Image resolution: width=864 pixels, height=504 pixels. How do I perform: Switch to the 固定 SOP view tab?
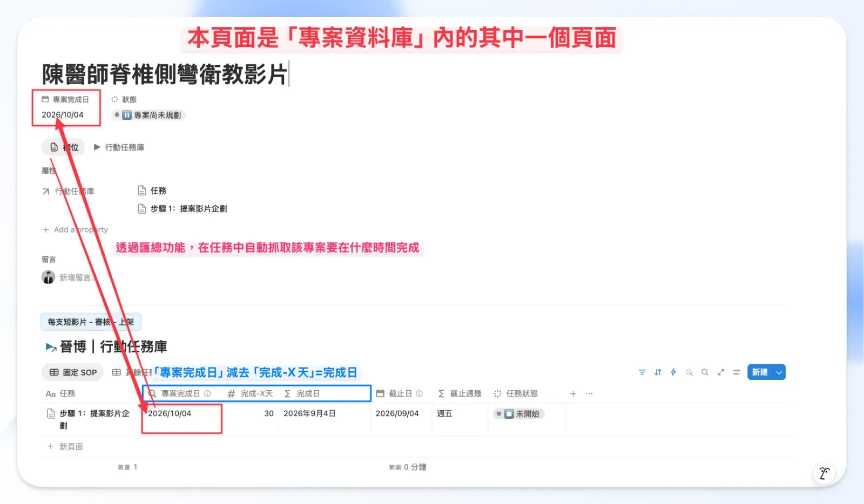click(73, 372)
